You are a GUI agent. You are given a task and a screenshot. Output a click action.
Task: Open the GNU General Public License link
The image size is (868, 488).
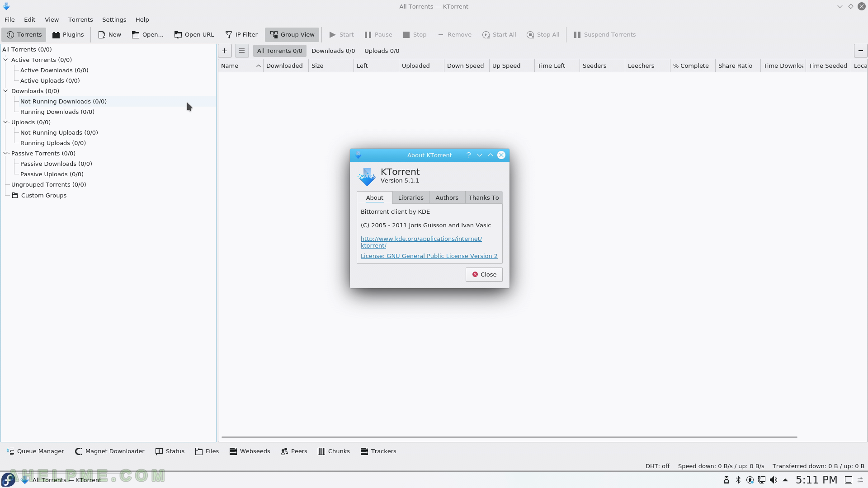coord(429,256)
